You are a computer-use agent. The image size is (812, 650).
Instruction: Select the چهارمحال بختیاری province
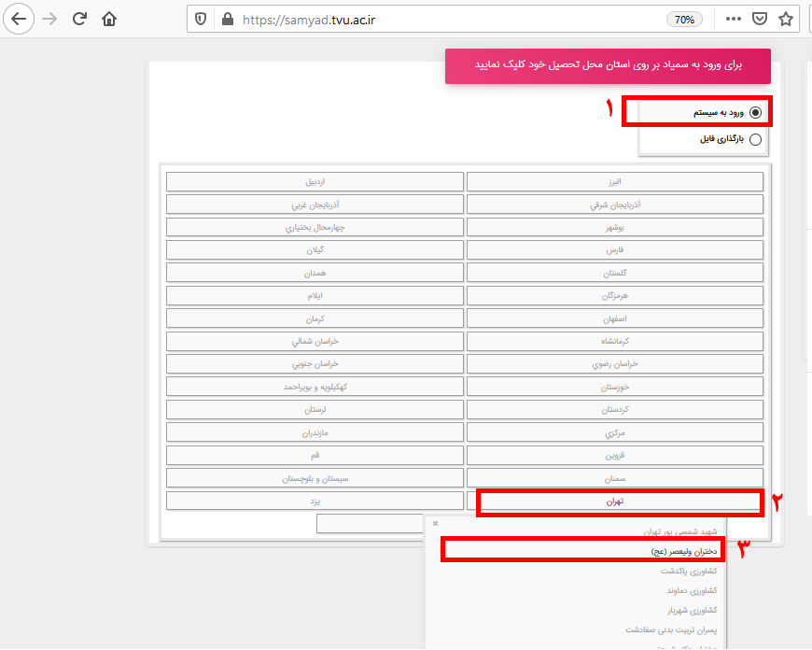pyautogui.click(x=315, y=228)
